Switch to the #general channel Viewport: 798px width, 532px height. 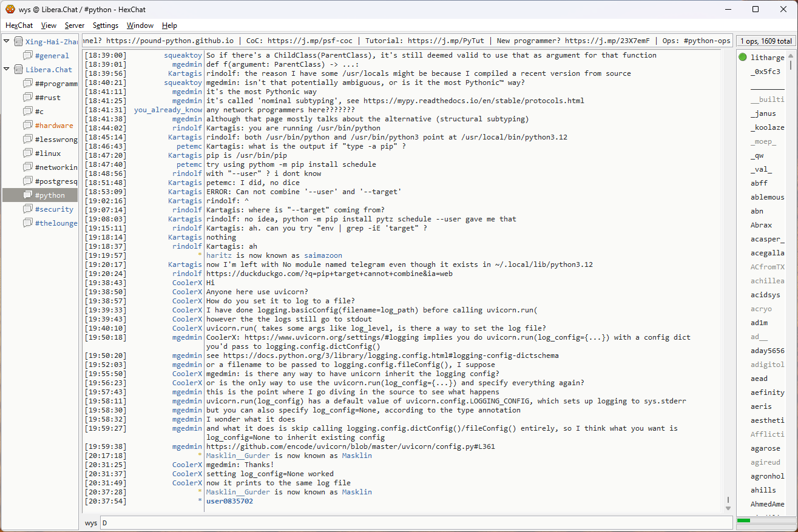52,56
